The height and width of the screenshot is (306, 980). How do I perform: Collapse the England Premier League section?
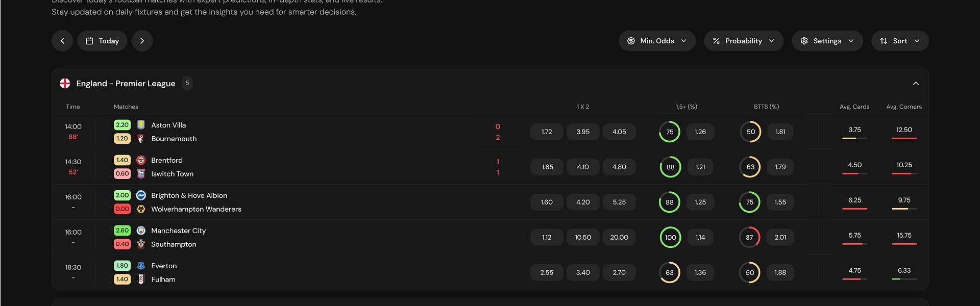click(x=916, y=83)
